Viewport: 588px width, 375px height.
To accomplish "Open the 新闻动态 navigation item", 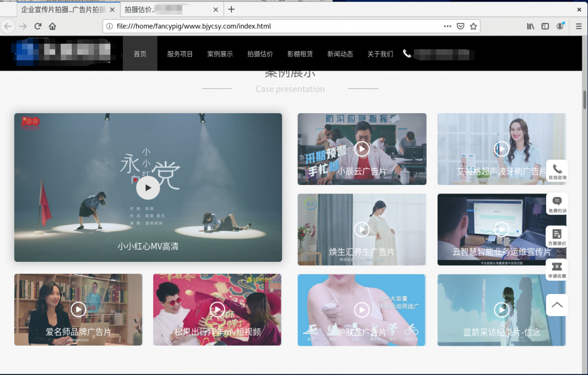I will (x=340, y=54).
